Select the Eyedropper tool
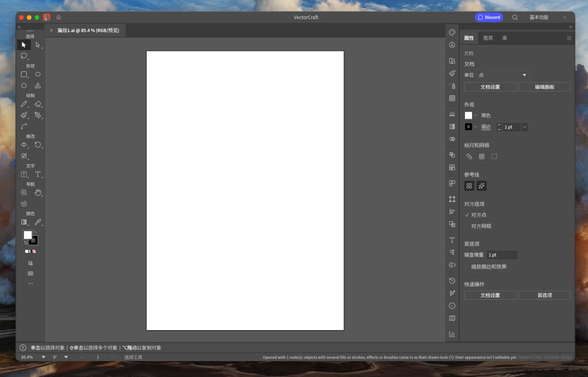The height and width of the screenshot is (377, 588). pyautogui.click(x=38, y=222)
